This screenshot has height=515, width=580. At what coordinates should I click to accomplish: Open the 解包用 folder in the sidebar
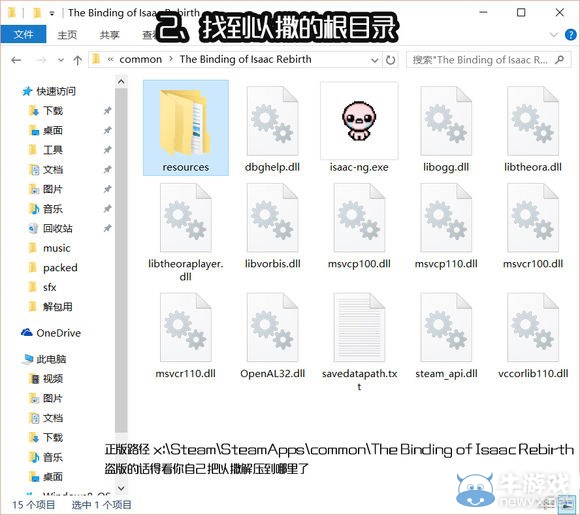tap(51, 307)
